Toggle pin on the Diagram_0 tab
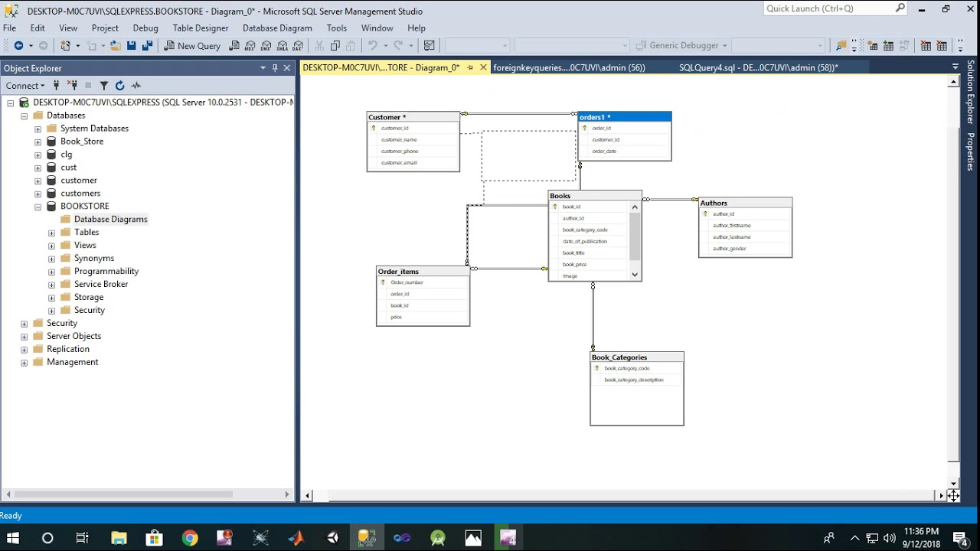 [x=470, y=67]
